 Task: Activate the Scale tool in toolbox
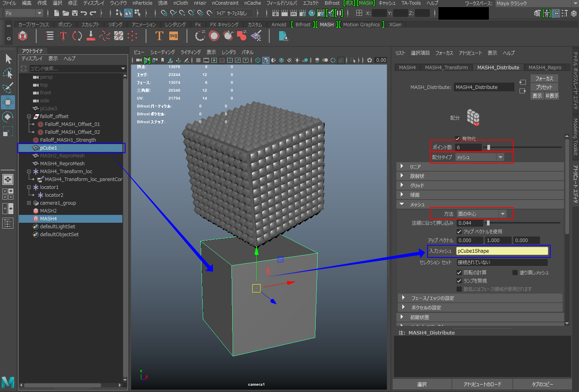8,131
